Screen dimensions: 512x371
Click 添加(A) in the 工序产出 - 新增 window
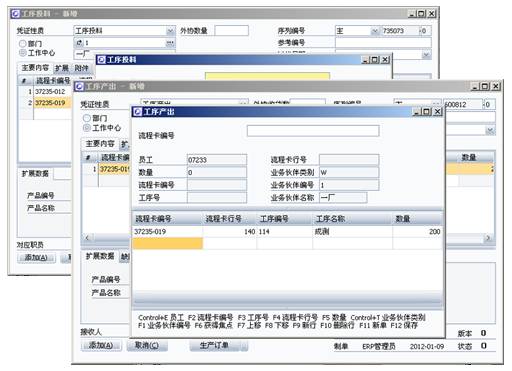point(101,345)
